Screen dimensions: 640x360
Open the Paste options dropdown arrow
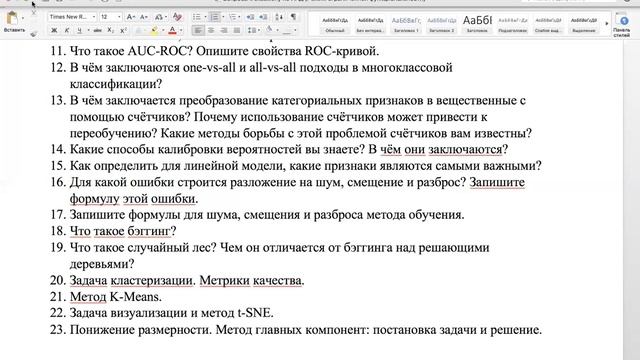[23, 18]
